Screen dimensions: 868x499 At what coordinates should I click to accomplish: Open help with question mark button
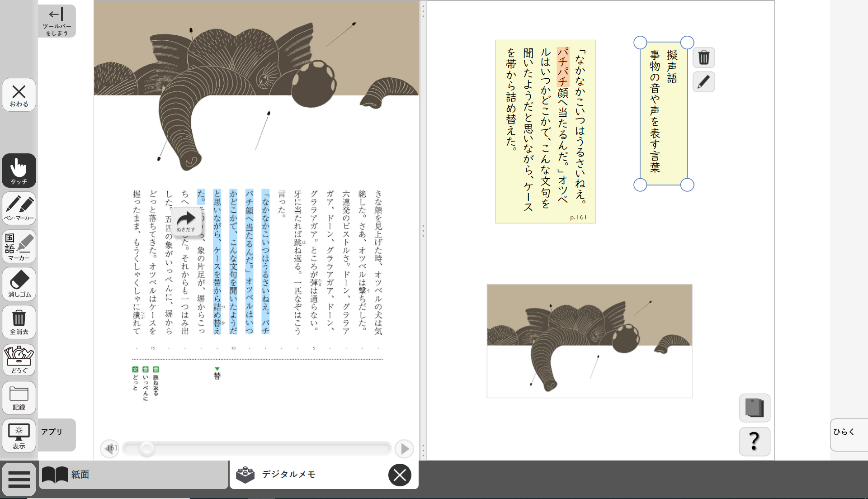pyautogui.click(x=755, y=441)
